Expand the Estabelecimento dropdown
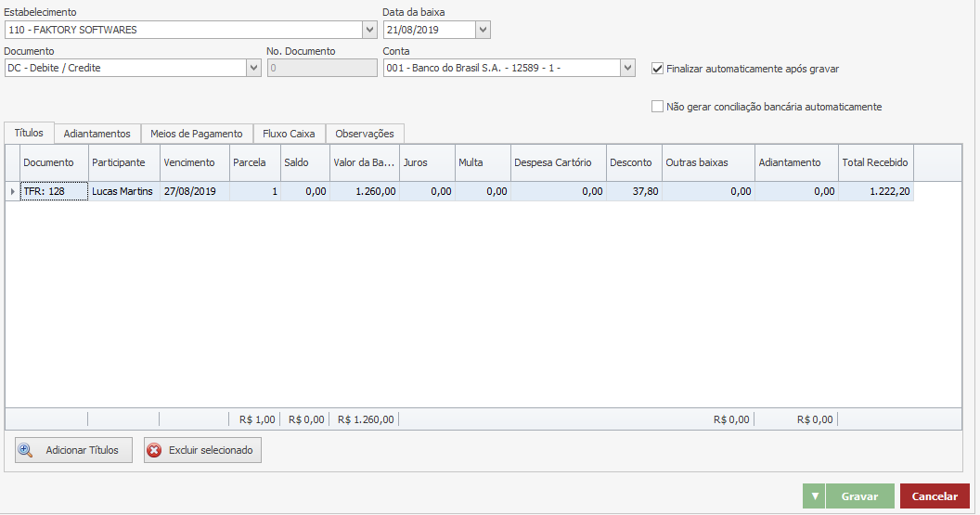The height and width of the screenshot is (515, 980). (370, 30)
